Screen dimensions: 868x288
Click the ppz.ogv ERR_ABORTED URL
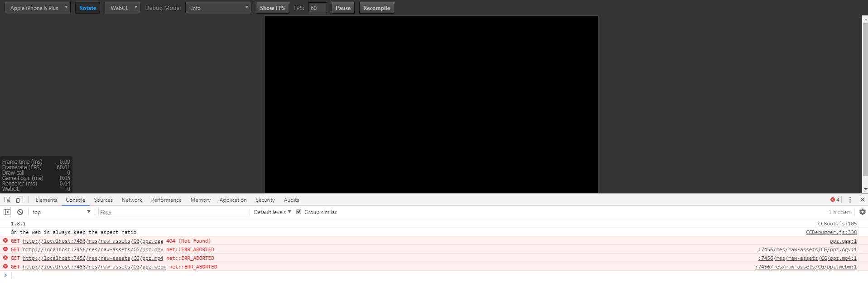93,249
